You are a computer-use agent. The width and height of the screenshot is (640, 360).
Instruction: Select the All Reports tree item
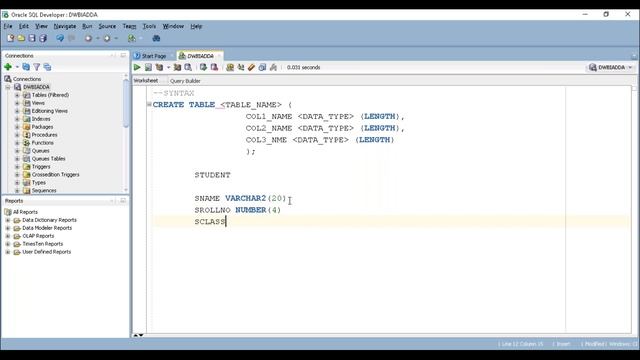coord(25,212)
